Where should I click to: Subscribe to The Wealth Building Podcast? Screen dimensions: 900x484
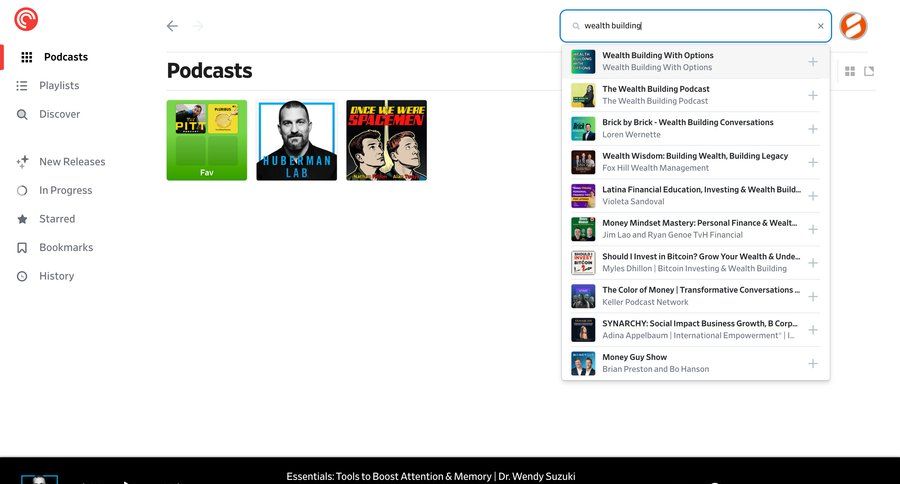click(x=813, y=95)
